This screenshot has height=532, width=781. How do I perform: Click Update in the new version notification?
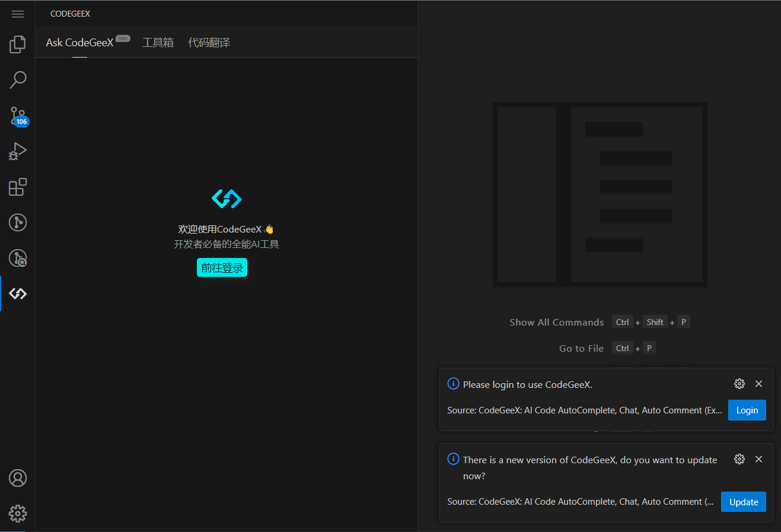coord(744,502)
